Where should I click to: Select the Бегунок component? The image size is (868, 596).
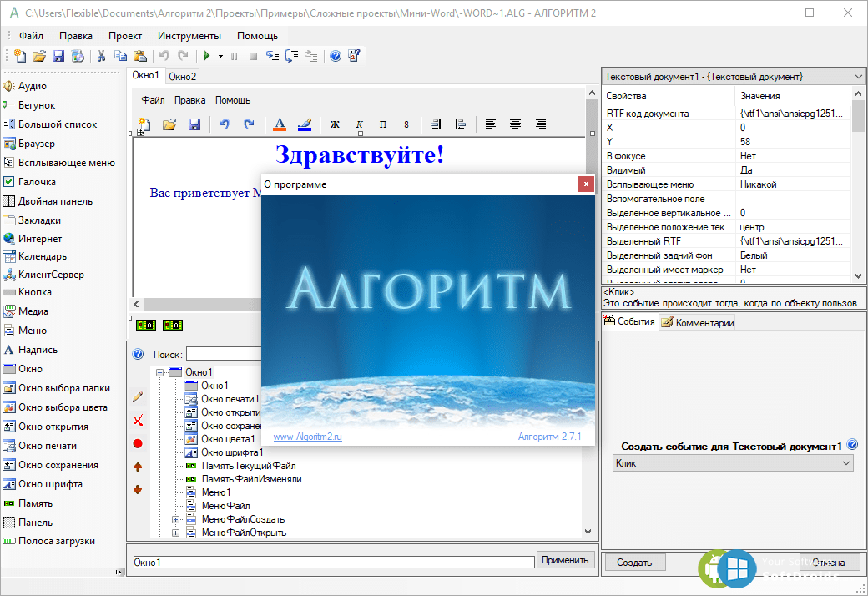(x=29, y=105)
